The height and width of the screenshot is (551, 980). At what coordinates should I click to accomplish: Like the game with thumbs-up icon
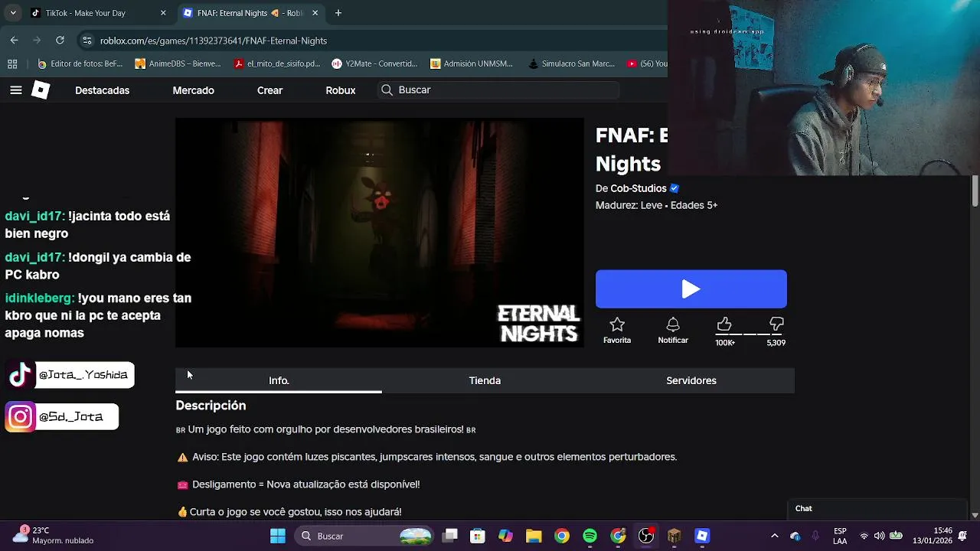pos(724,324)
